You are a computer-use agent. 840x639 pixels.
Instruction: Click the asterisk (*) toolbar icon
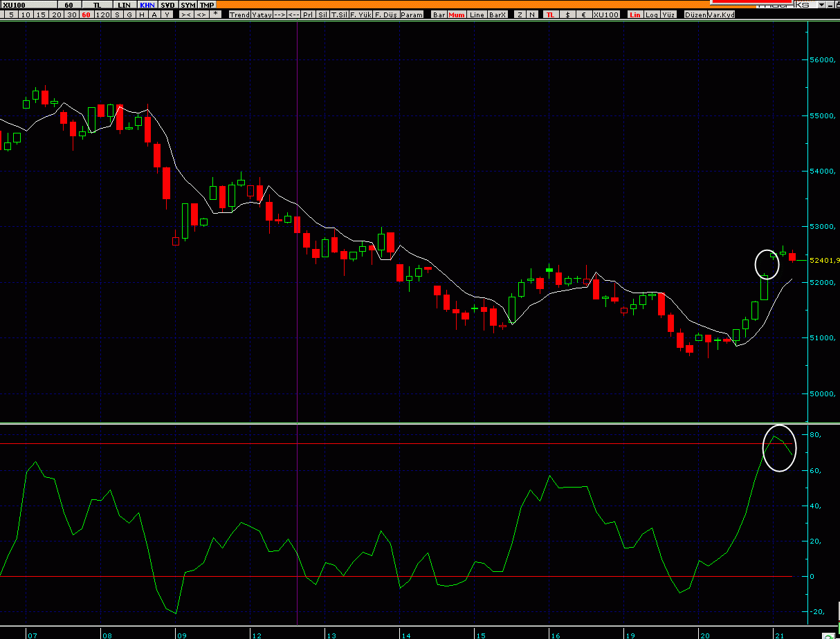tap(215, 14)
